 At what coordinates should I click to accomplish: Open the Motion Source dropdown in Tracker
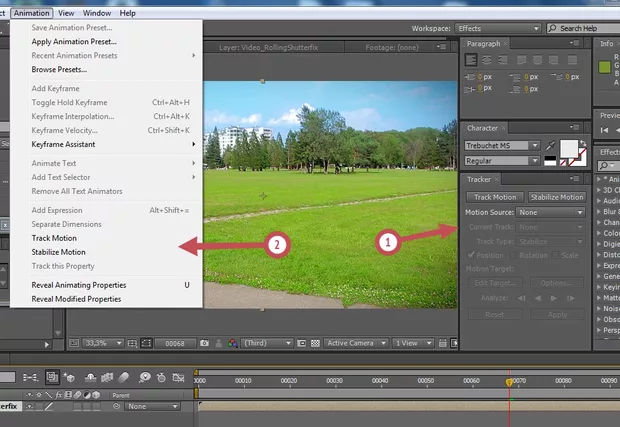click(551, 212)
